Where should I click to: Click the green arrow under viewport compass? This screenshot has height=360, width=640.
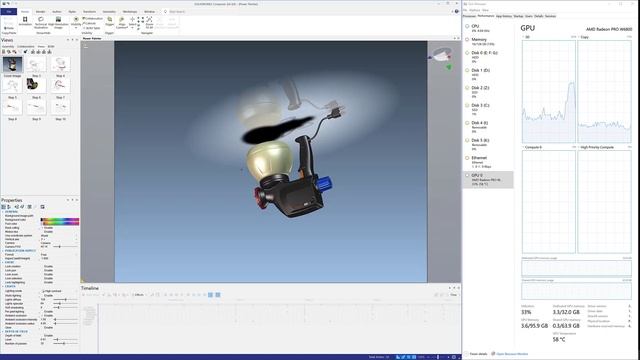449,67
